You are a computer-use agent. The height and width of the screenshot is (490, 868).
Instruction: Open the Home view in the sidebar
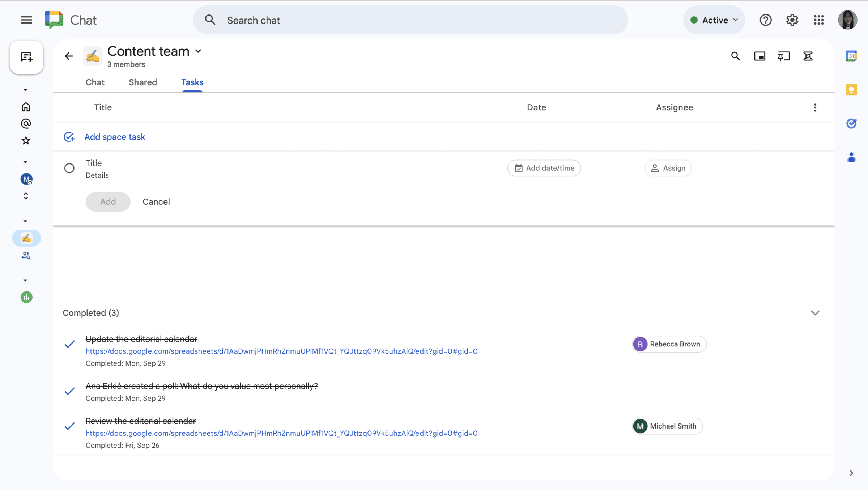pos(26,107)
